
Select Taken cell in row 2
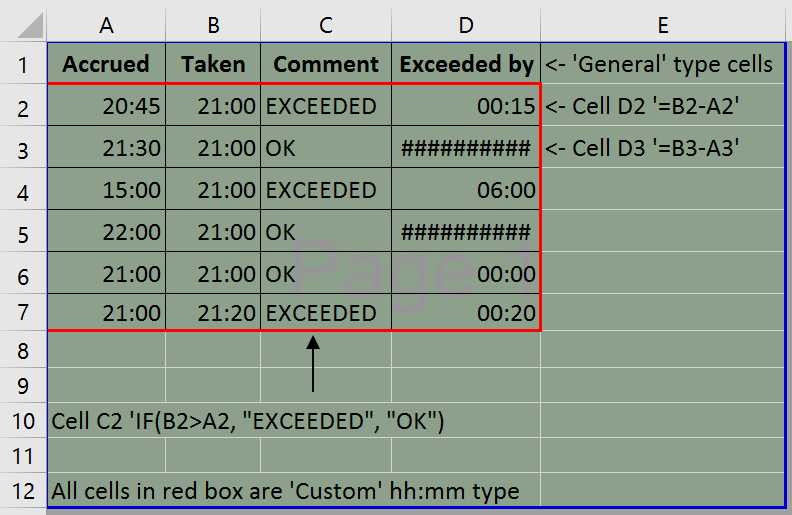[x=213, y=105]
